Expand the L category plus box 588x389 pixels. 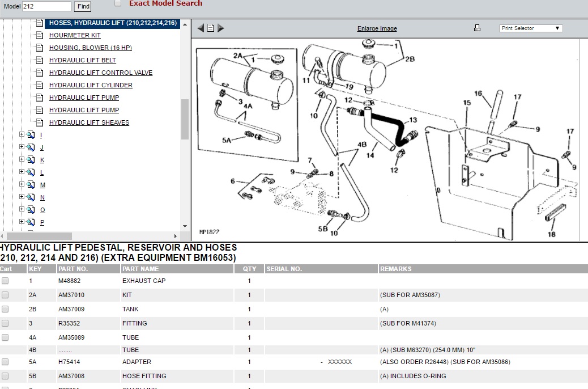22,172
